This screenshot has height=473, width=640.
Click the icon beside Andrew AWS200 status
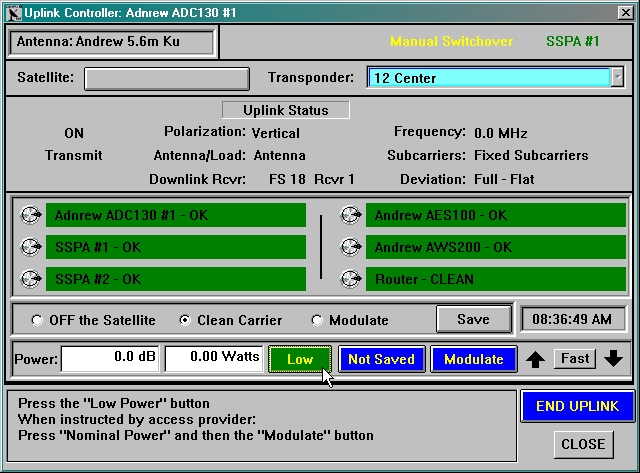pos(350,247)
